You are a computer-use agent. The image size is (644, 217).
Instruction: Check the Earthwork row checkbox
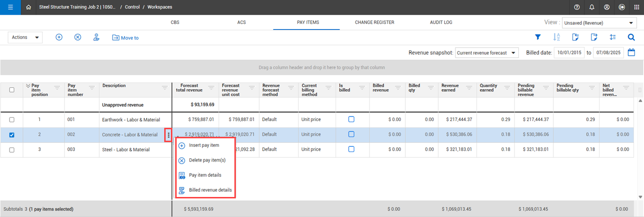point(12,120)
